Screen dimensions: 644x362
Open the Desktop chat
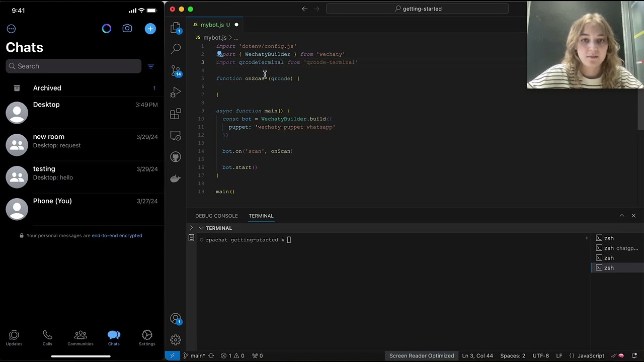(x=82, y=113)
